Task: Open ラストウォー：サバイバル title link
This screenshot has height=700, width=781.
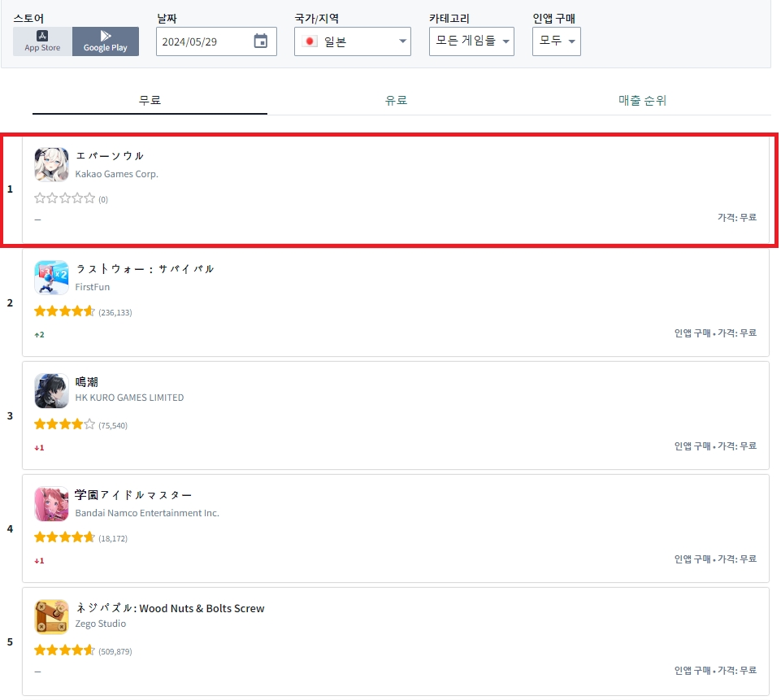Action: (145, 269)
